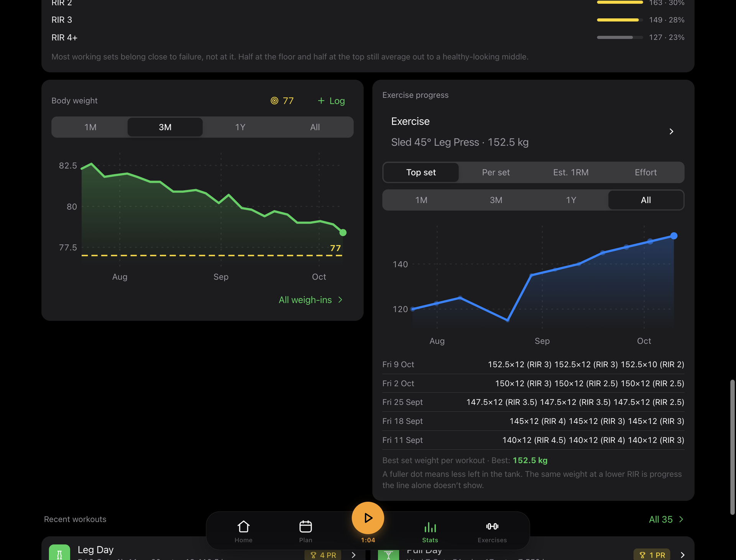Select 1M range in Body weight

pos(90,127)
